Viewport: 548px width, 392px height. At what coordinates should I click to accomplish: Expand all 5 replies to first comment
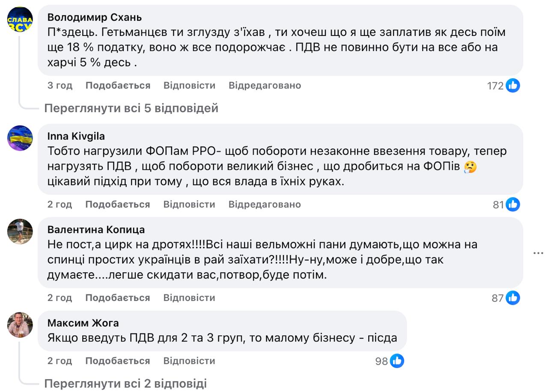(x=131, y=108)
